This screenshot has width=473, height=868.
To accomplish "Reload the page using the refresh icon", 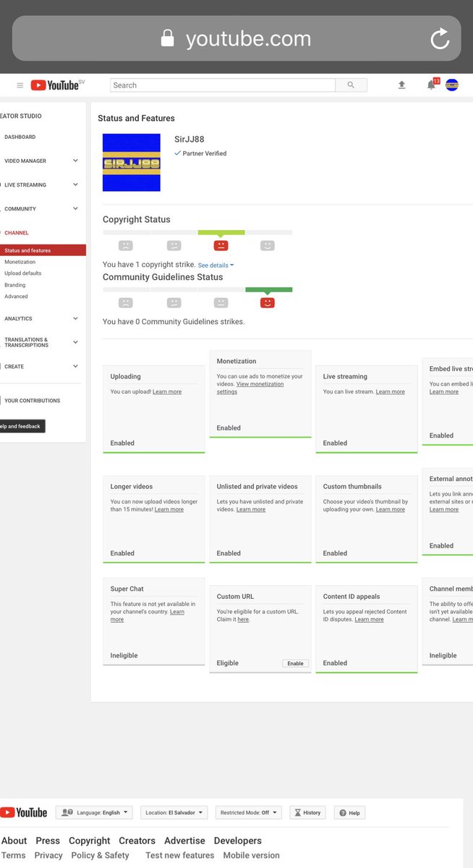I will 440,39.
